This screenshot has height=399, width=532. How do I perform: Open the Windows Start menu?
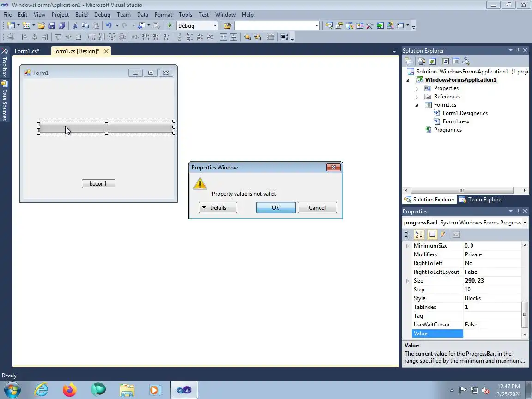pyautogui.click(x=12, y=390)
